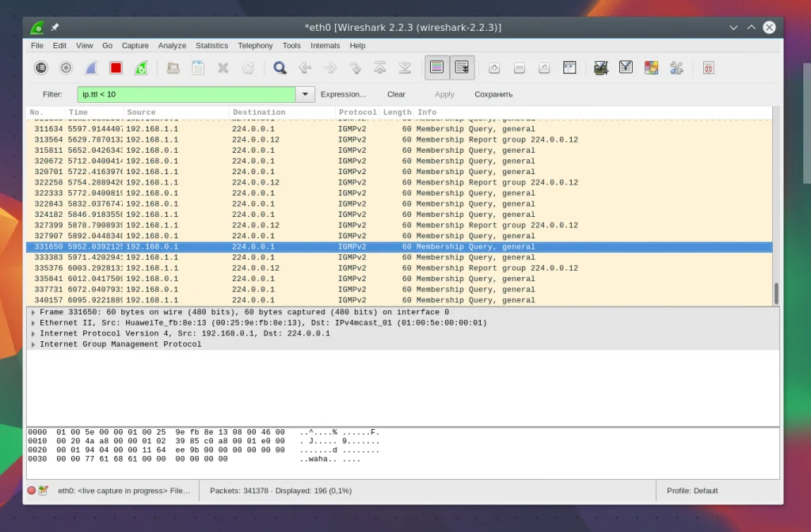
Task: Open the coloring rules icon
Action: point(651,68)
